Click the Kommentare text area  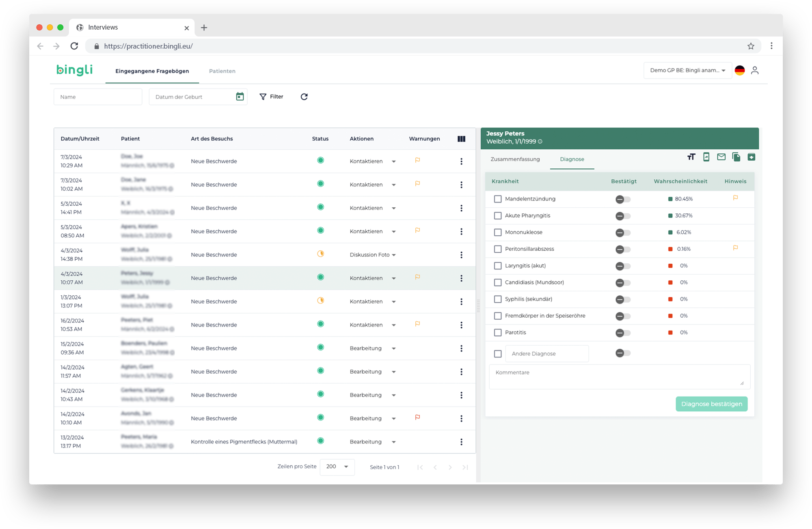pos(619,376)
